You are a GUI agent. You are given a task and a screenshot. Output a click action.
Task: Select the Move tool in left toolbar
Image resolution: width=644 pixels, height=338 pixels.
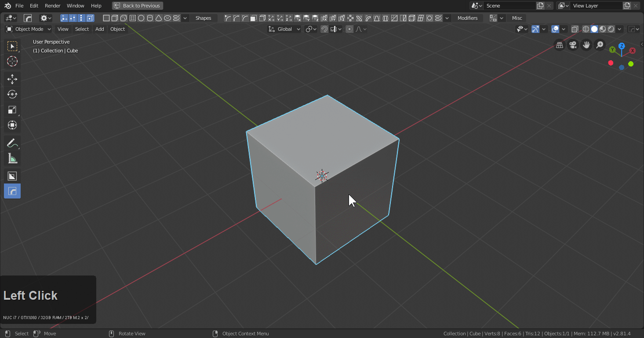(12, 79)
